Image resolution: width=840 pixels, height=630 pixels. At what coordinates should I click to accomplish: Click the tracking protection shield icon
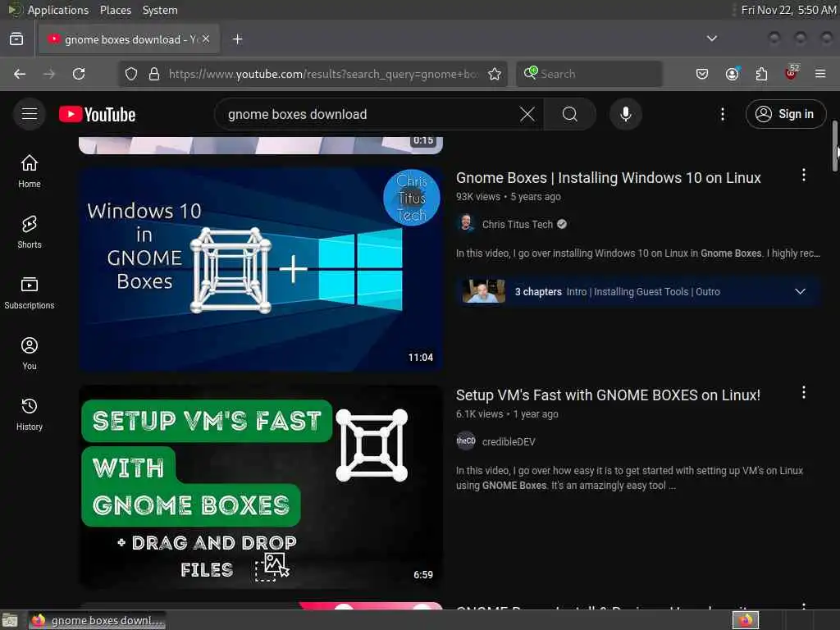click(x=131, y=74)
